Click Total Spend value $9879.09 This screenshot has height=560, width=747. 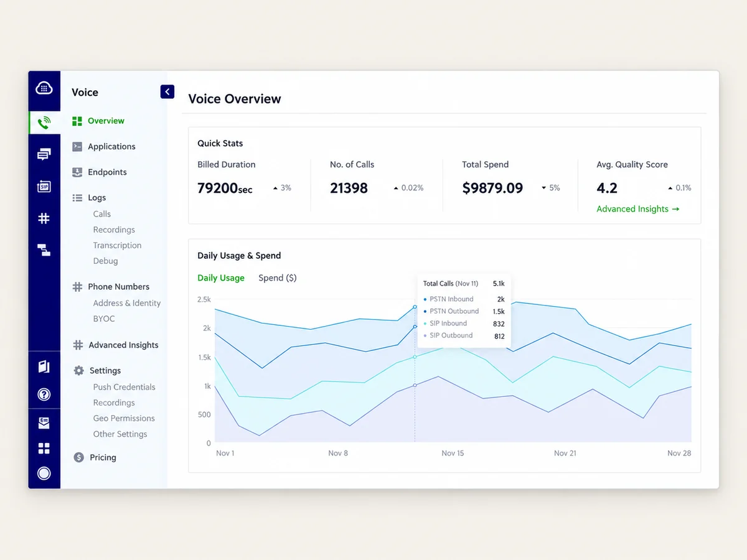tap(492, 188)
